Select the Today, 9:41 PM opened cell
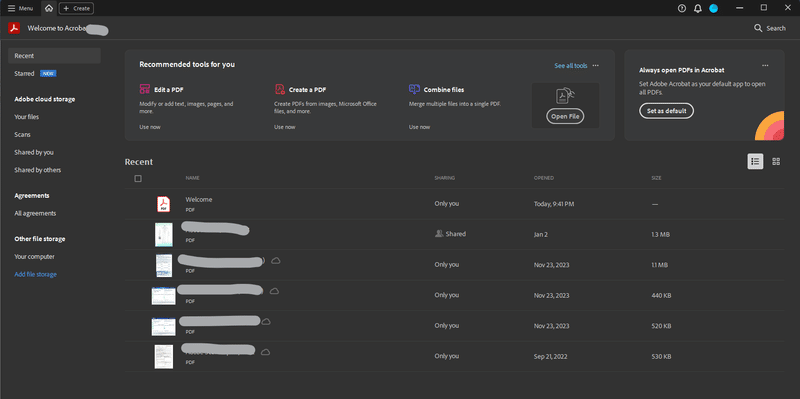This screenshot has height=399, width=800. pos(554,204)
